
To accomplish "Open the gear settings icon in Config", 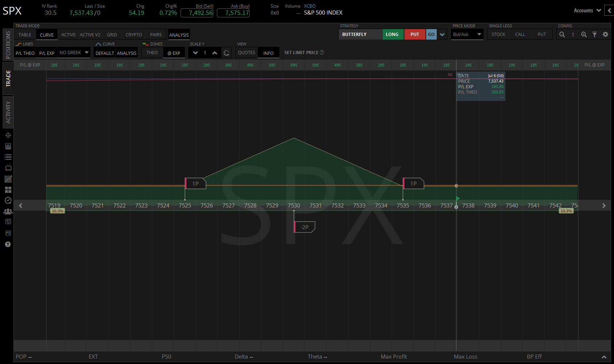I will (605, 35).
